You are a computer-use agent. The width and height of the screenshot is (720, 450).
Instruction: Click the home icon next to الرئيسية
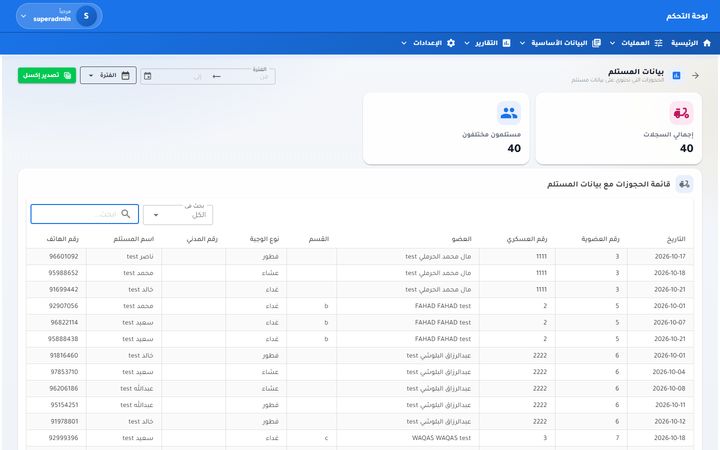[707, 43]
